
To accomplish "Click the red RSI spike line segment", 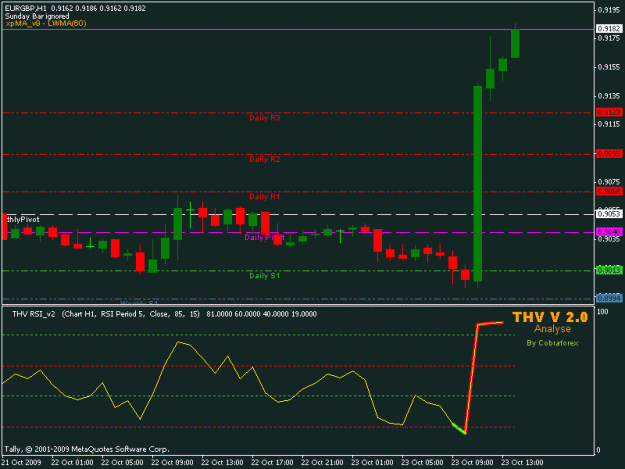I will click(x=471, y=377).
